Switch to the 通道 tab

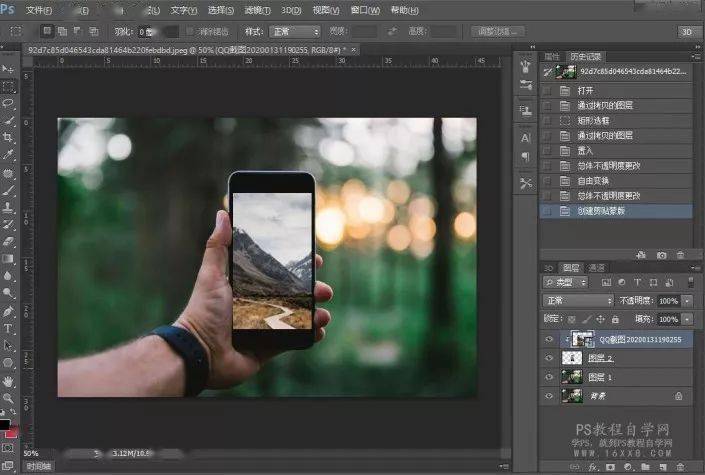(x=597, y=268)
